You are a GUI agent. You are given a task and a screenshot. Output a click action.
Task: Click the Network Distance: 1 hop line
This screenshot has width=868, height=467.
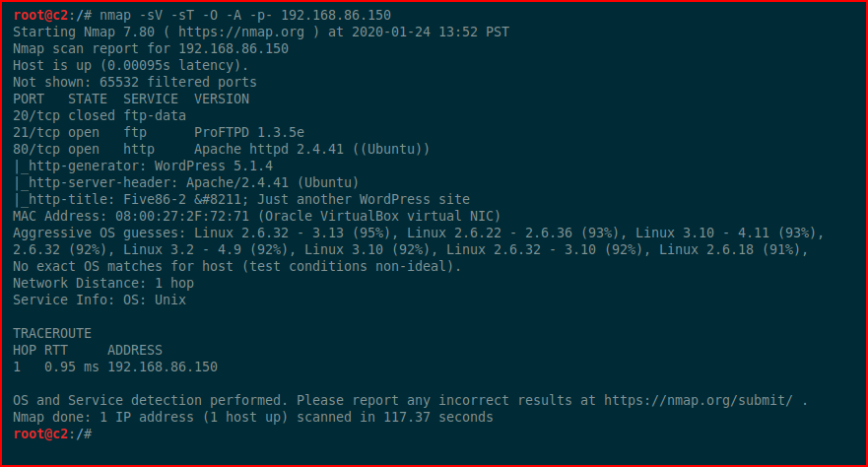pyautogui.click(x=103, y=284)
